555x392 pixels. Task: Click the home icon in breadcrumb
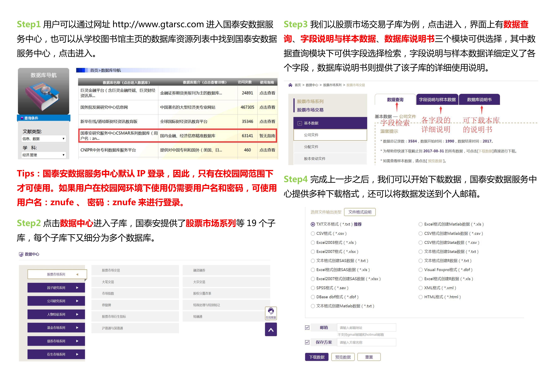290,85
